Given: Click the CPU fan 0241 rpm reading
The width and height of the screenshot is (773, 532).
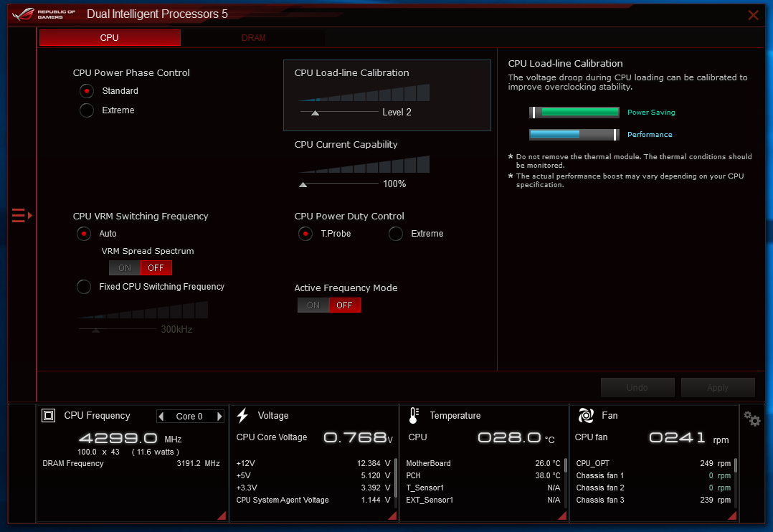Looking at the screenshot, I should point(688,438).
